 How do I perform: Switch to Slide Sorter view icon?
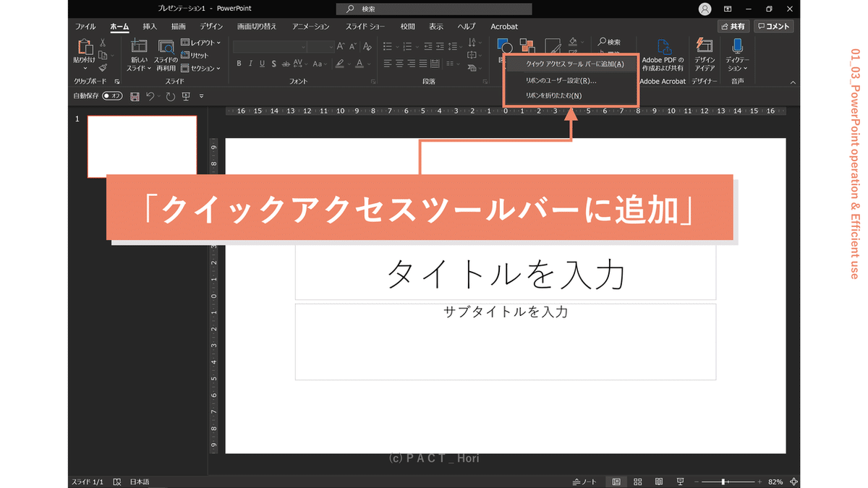pos(637,481)
